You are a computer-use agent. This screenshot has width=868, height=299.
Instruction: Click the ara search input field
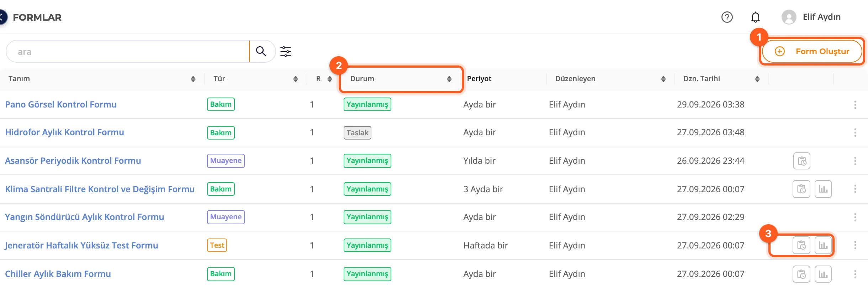point(128,51)
